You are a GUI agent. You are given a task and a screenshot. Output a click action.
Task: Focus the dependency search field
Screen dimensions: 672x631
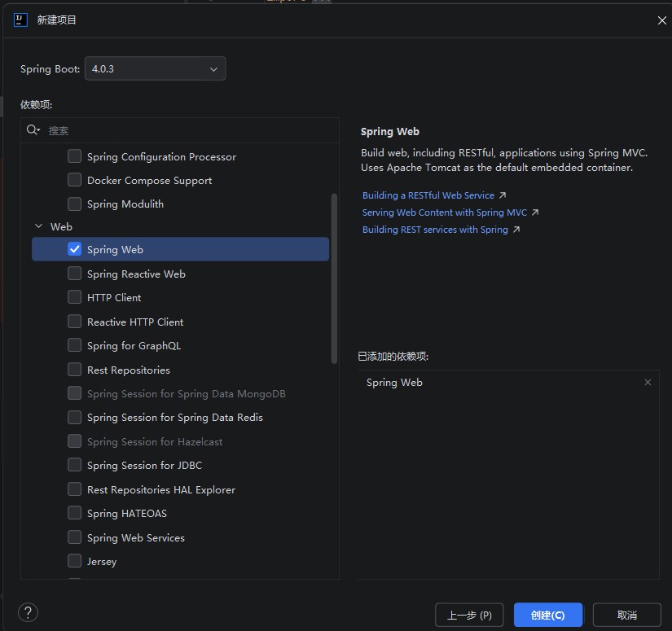pos(180,130)
